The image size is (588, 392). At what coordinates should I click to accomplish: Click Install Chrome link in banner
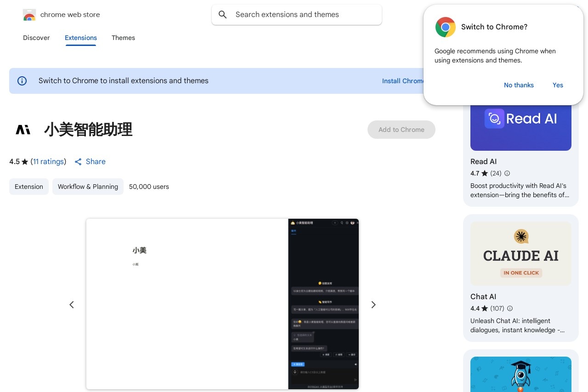point(403,81)
